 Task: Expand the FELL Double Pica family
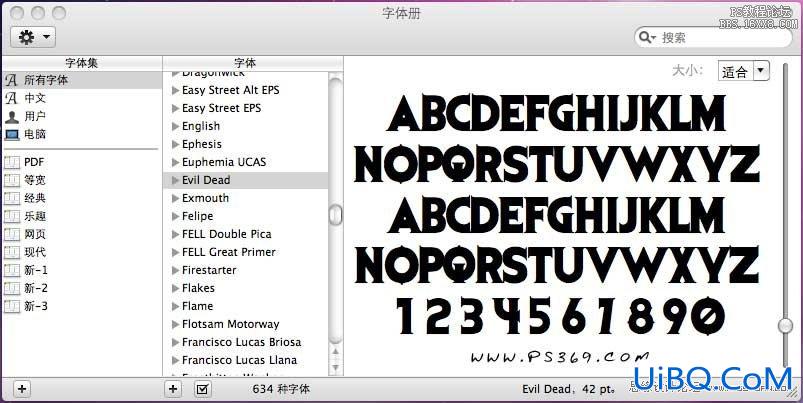(x=175, y=235)
